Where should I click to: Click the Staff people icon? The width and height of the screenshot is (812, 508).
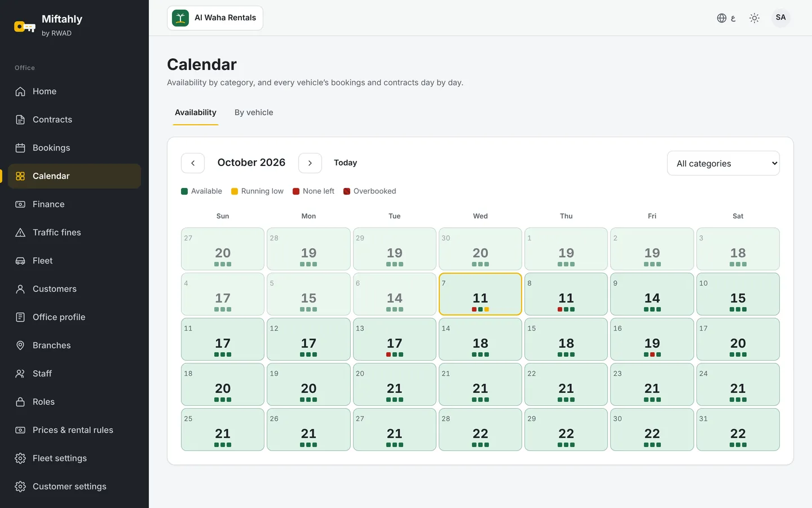coord(20,374)
